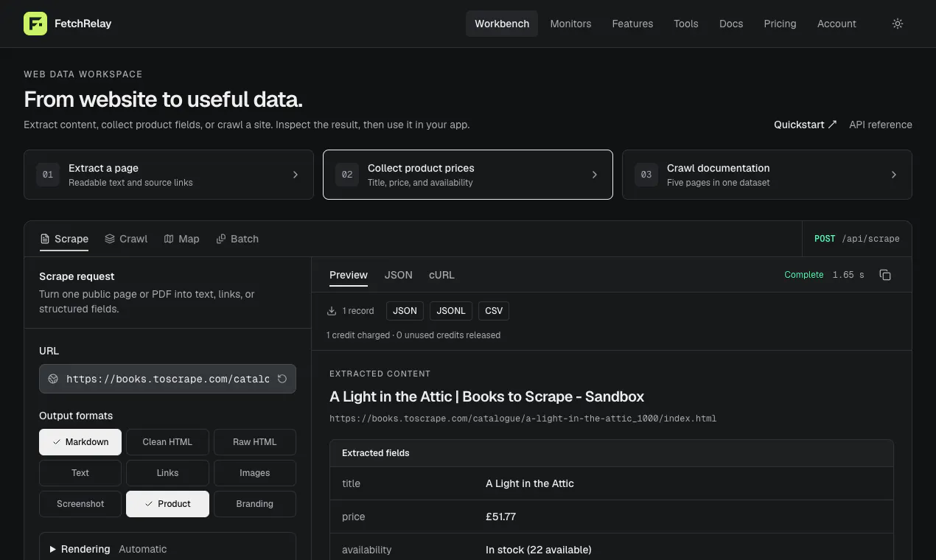Expand the Rendering Automatic section
This screenshot has height=560, width=936.
pyautogui.click(x=167, y=549)
